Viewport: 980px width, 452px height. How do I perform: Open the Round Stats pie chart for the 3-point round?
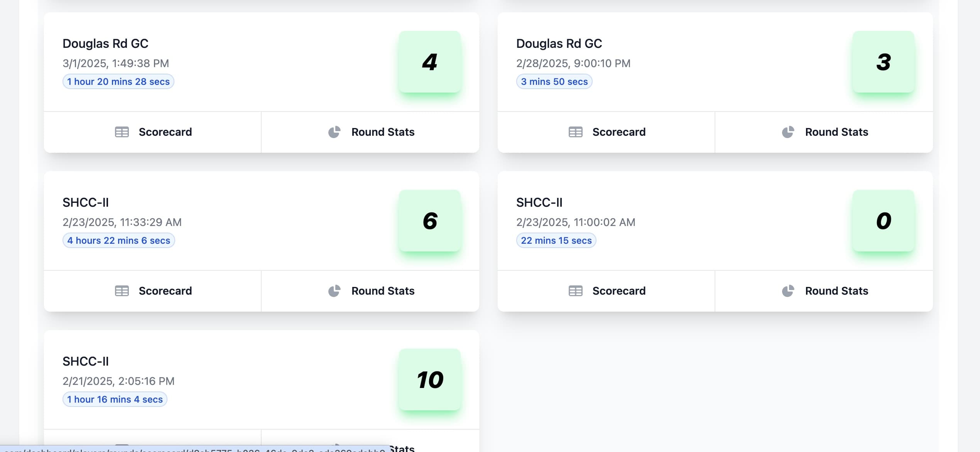point(787,132)
